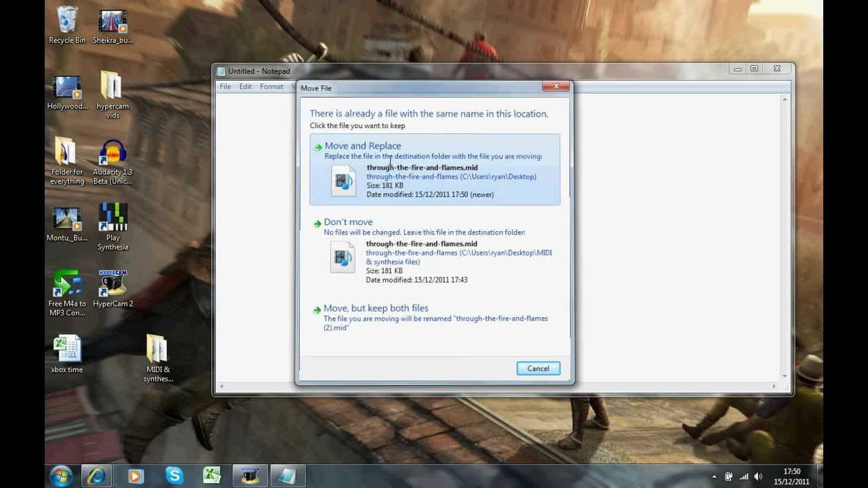Screen dimensions: 868x488
Task: Select the HyperCam 2 shortcut
Action: pos(113,289)
